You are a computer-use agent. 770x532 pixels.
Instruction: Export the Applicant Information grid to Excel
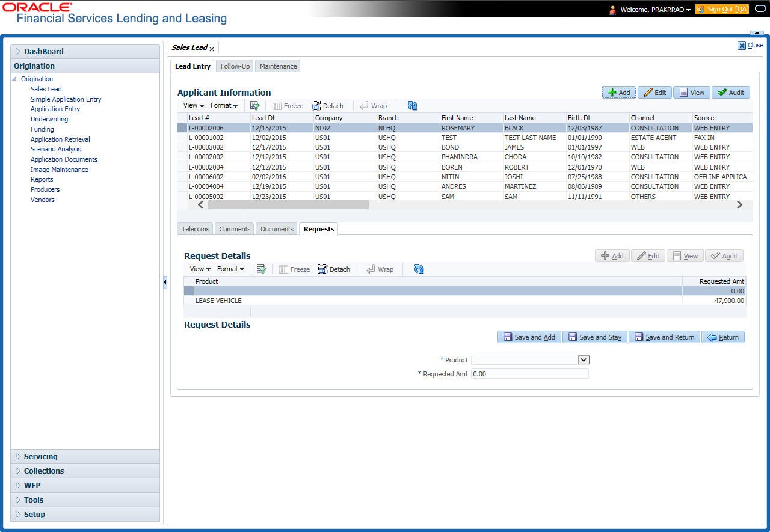coord(254,105)
